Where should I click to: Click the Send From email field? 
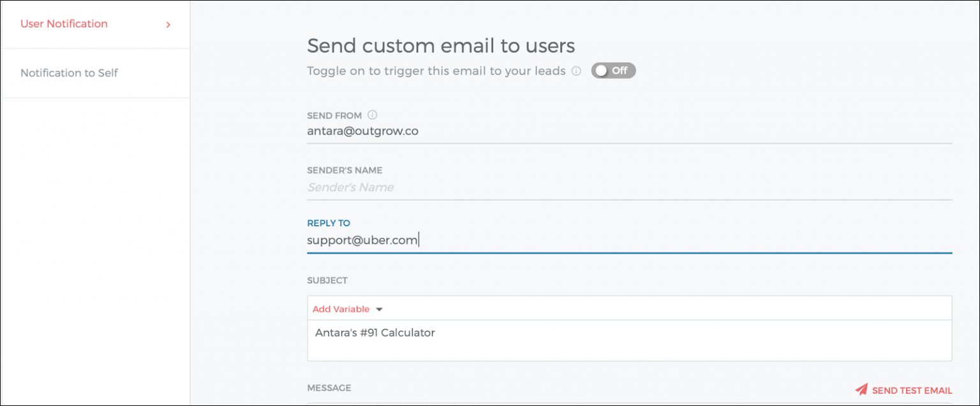coord(628,131)
